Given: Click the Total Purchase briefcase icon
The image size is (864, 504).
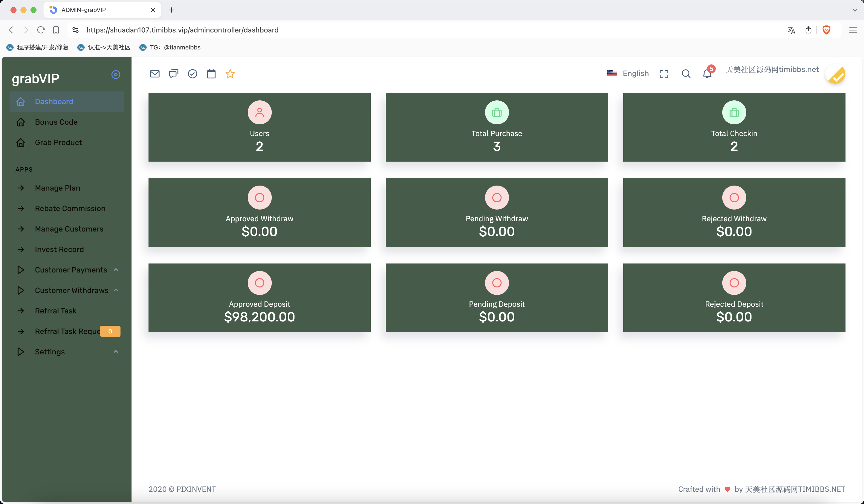Looking at the screenshot, I should point(497,112).
